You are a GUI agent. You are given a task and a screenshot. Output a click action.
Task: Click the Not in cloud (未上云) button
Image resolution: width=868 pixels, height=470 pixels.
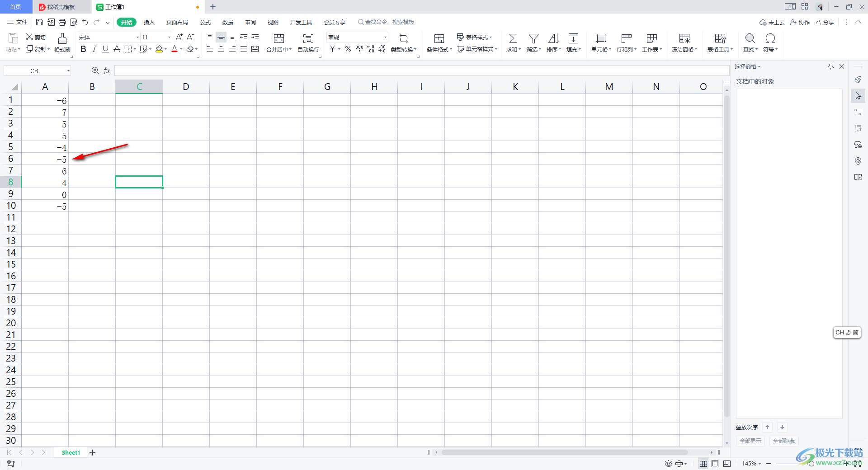tap(772, 22)
